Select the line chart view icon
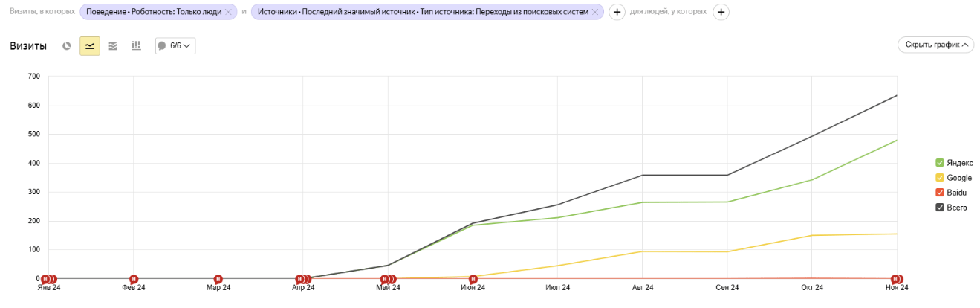Screen dimensions: 980x308 click(90, 46)
